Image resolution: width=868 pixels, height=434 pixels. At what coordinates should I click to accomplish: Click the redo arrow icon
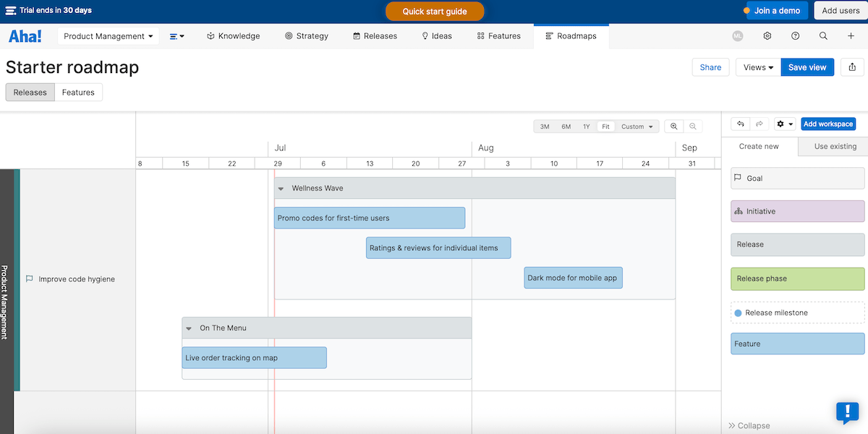(x=759, y=124)
